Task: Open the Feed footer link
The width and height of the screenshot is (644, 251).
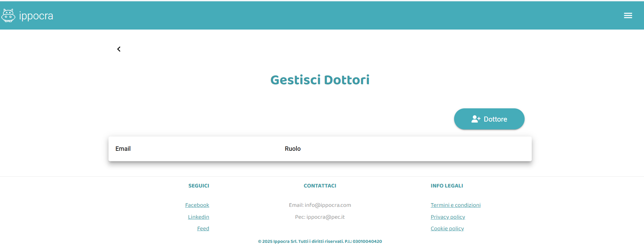Action: (x=203, y=229)
